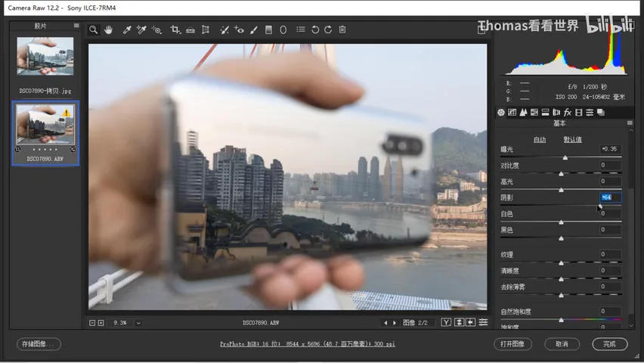This screenshot has height=363, width=644.
Task: Toggle full screen mode icon
Action: pos(481,29)
